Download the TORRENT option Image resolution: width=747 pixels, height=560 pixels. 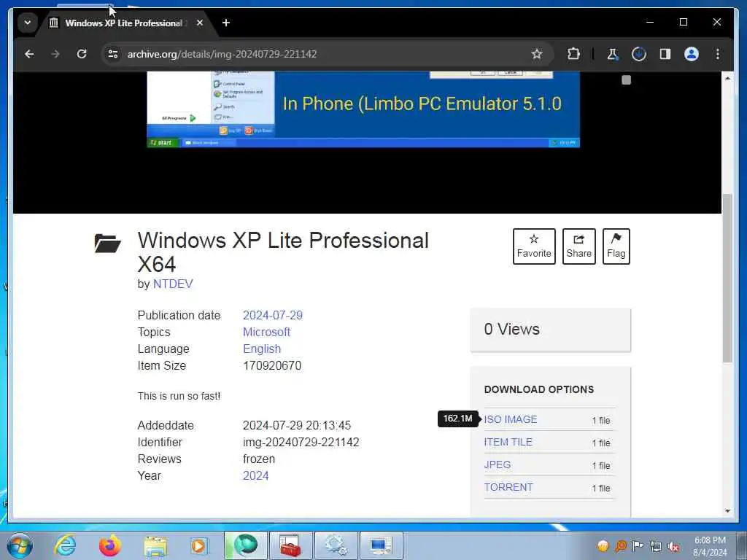[508, 488]
